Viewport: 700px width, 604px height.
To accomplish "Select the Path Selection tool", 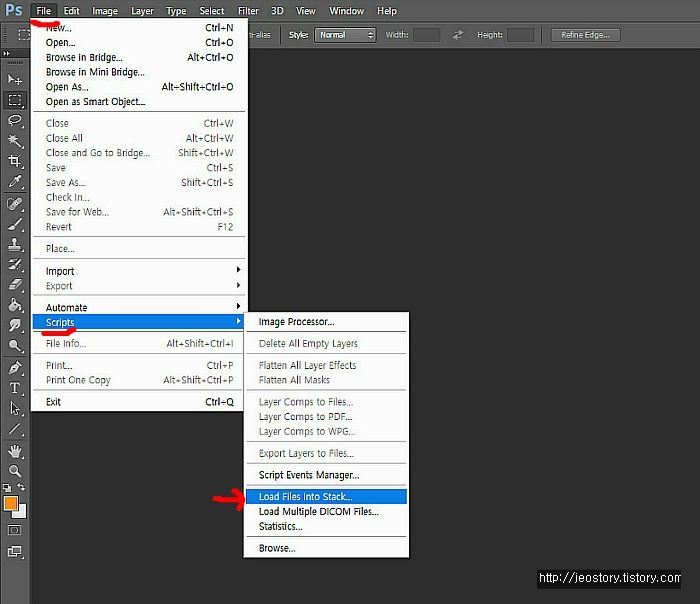I will point(15,408).
